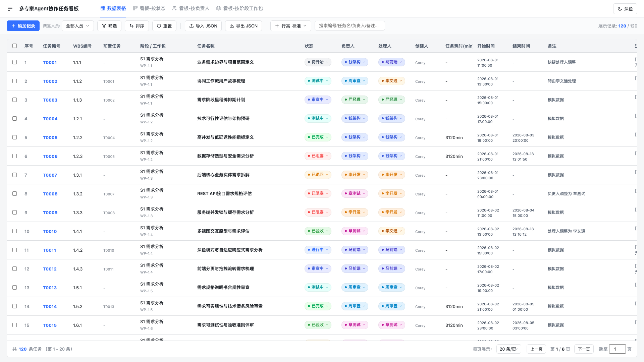Switch to the 数据表格 tab
Viewport: 644px width, 362px height.
click(x=113, y=8)
